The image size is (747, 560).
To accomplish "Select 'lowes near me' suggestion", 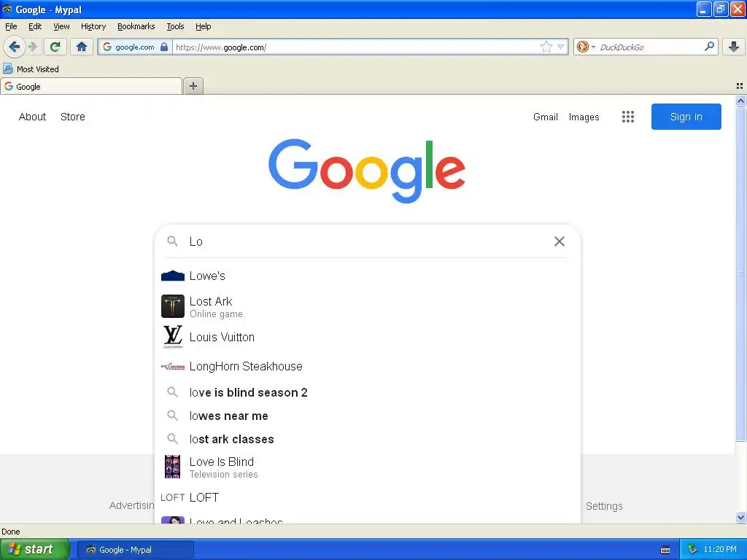I will tap(228, 416).
